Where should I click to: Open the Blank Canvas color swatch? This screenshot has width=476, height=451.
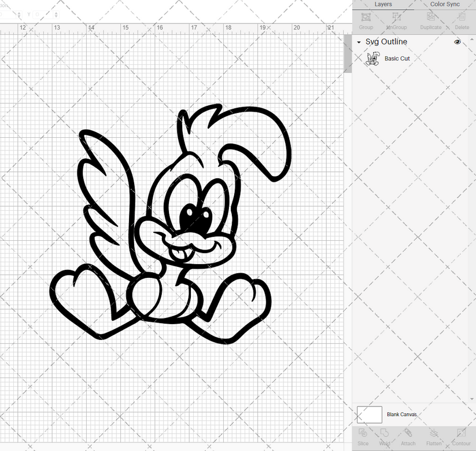[370, 415]
